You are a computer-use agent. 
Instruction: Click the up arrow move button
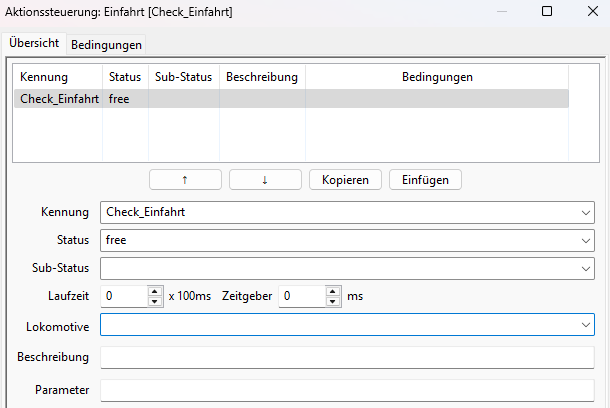click(x=185, y=180)
